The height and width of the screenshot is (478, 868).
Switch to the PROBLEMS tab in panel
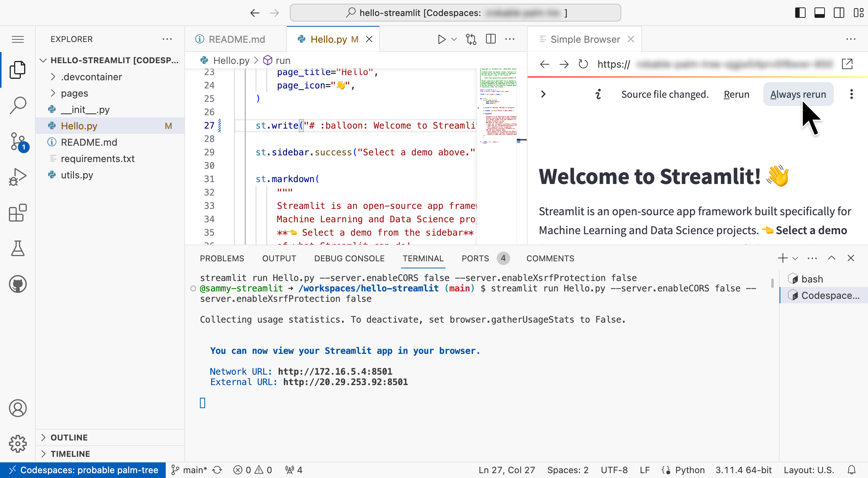point(223,258)
